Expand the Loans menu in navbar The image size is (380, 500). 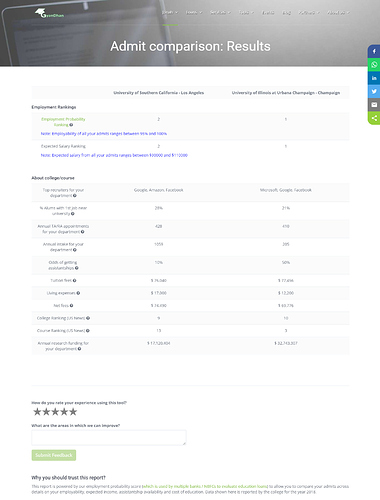pos(194,13)
